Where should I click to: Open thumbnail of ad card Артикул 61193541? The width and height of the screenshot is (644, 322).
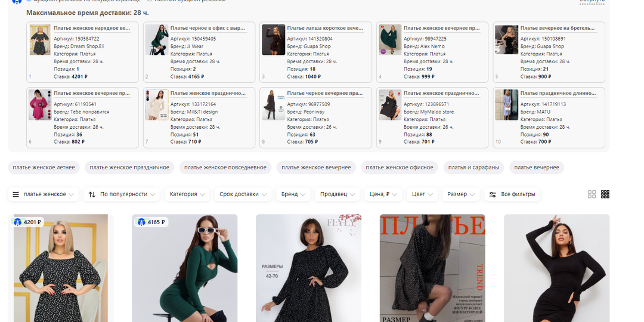[x=40, y=105]
